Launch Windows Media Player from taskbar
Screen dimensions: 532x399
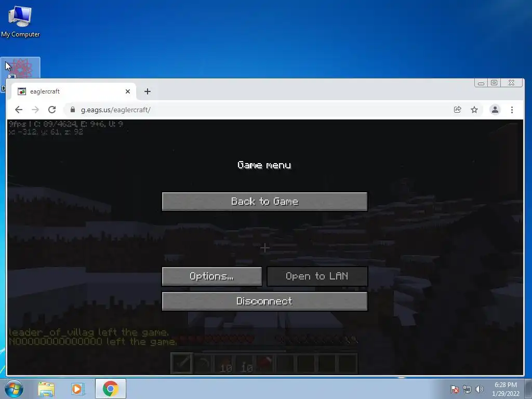click(x=78, y=389)
